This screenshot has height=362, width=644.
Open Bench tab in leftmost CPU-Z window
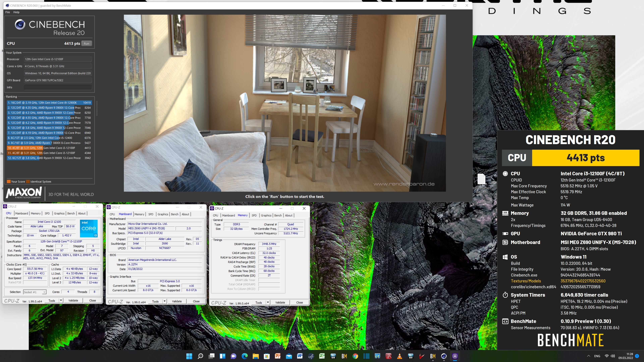[x=71, y=213]
